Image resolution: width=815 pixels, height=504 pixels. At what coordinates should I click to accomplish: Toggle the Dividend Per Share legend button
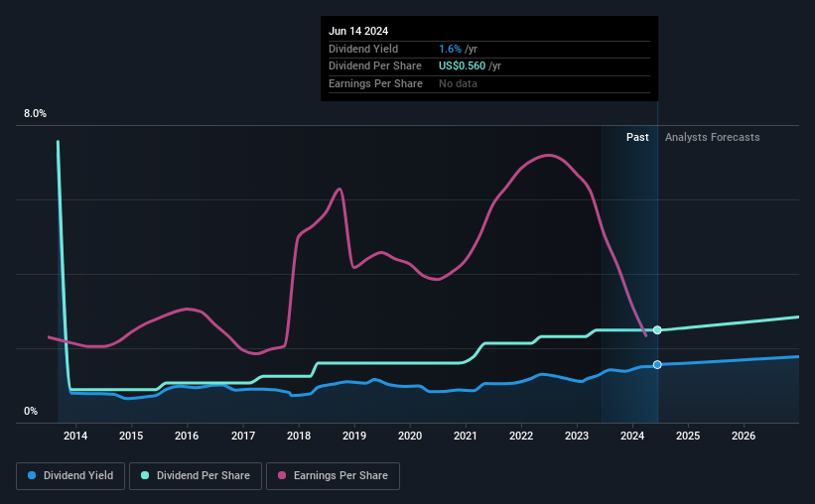tap(196, 476)
